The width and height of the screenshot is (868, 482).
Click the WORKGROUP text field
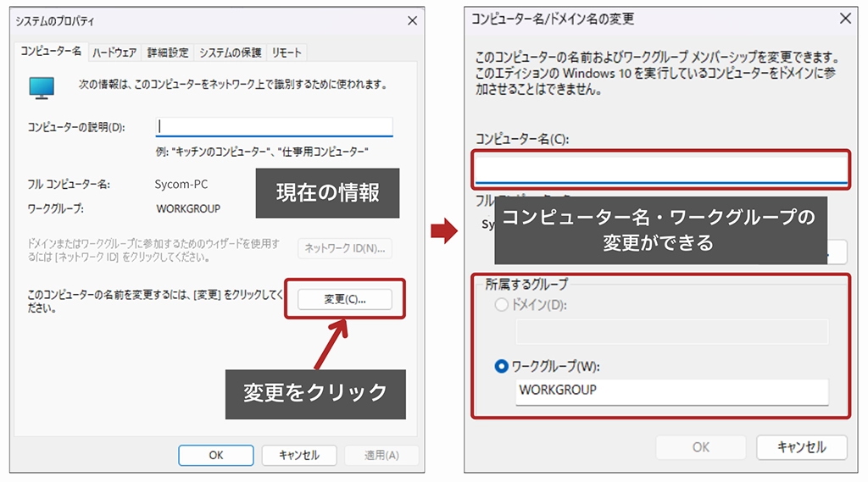[671, 391]
